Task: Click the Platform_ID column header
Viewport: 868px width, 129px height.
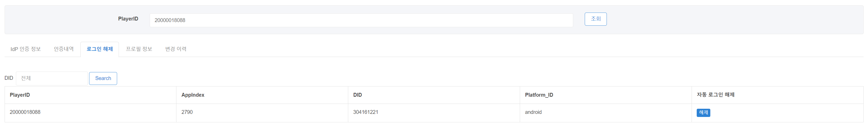Action: pos(539,95)
